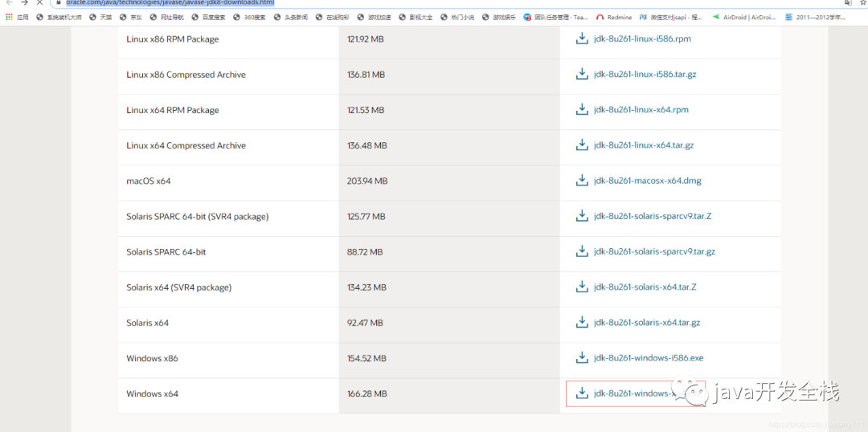Select 'Linux x64 Compressed Archive' text

coord(186,145)
